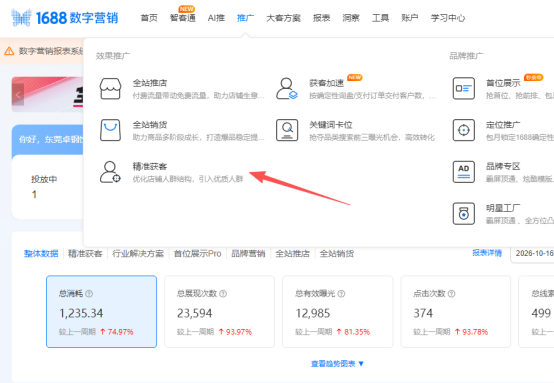Open the 首页 menu item
Screen dimensions: 554x383
click(x=149, y=18)
